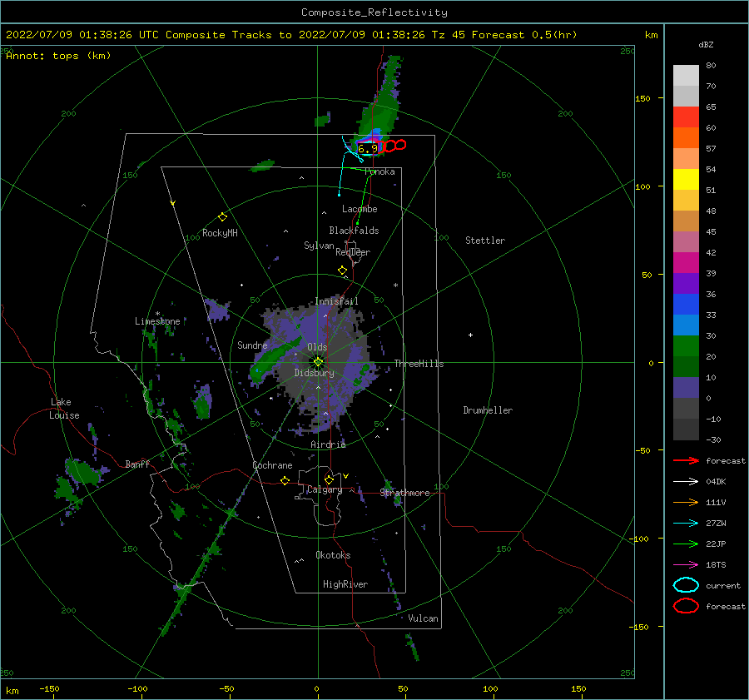749x700 pixels.
Task: Pick the green 22JP arrow legend icon
Action: pos(686,544)
